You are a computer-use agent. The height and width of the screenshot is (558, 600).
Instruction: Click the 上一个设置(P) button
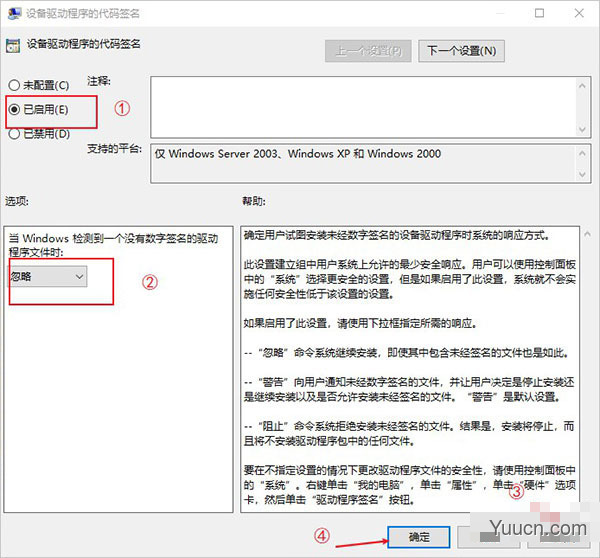(x=368, y=51)
